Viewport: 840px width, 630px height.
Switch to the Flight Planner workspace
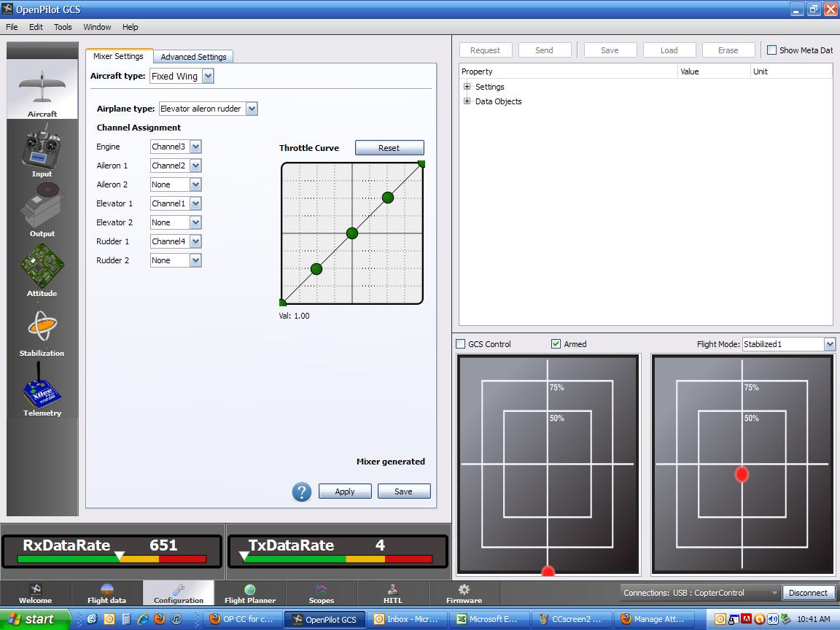point(249,594)
